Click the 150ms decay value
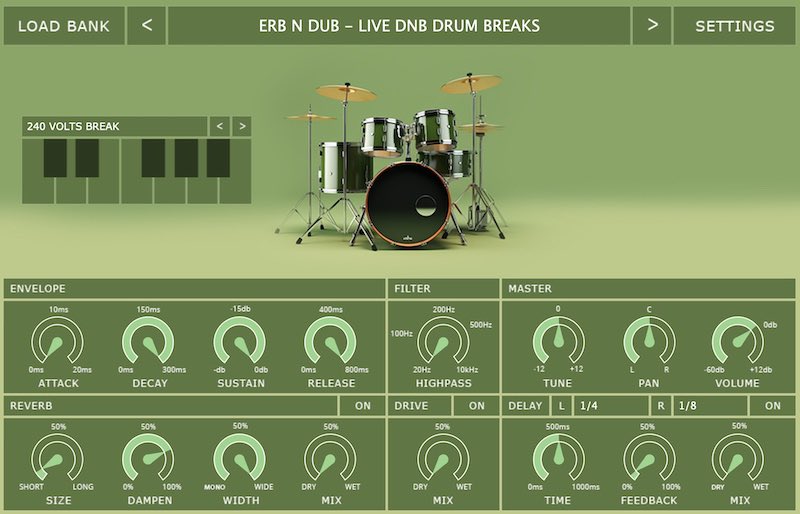 (x=148, y=309)
